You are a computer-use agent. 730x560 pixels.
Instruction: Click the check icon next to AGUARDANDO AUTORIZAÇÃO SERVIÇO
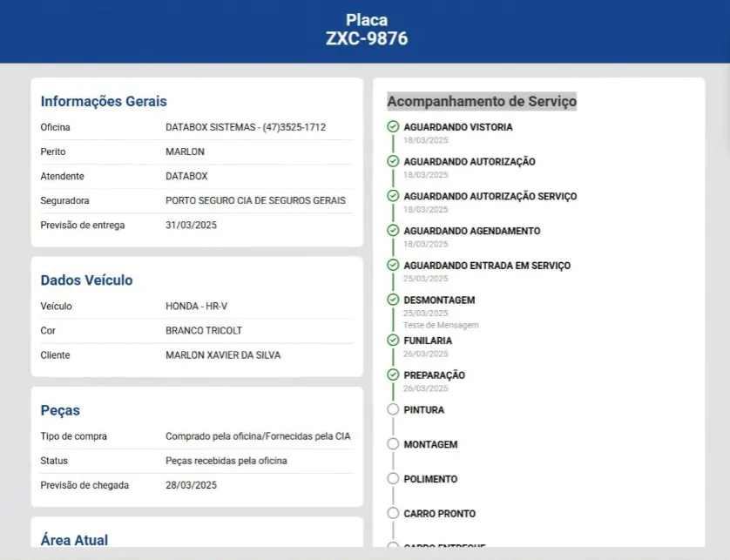point(393,196)
